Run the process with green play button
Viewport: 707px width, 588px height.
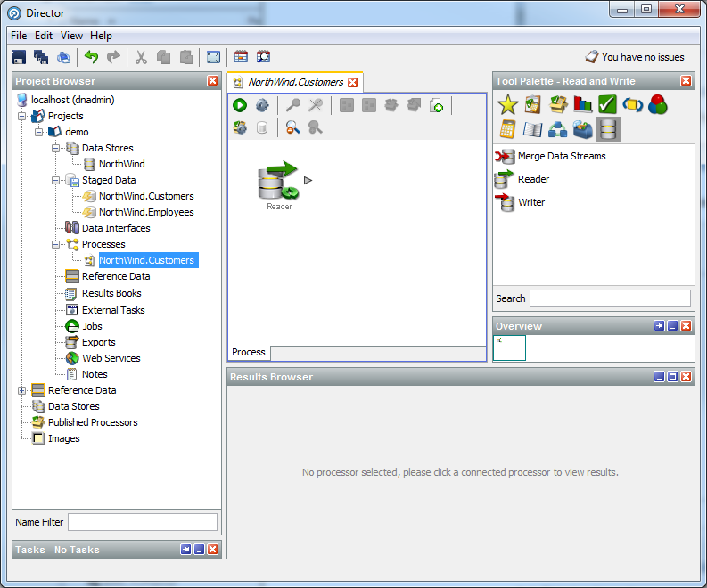tap(240, 105)
